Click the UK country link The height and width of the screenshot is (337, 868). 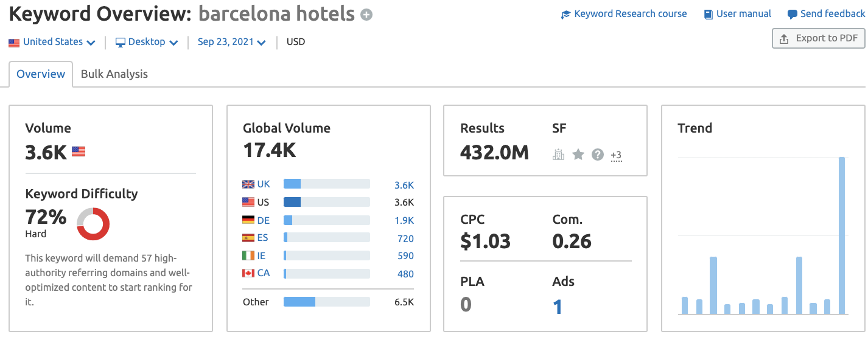(264, 184)
